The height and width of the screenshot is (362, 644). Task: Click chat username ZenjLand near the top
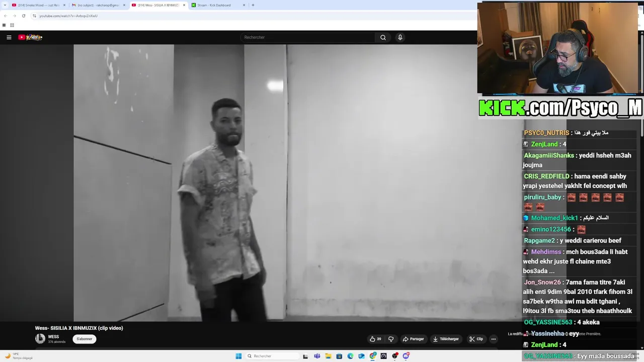[544, 144]
